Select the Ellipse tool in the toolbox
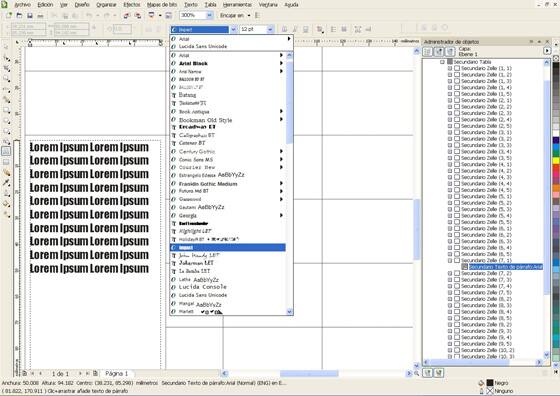 [6, 121]
